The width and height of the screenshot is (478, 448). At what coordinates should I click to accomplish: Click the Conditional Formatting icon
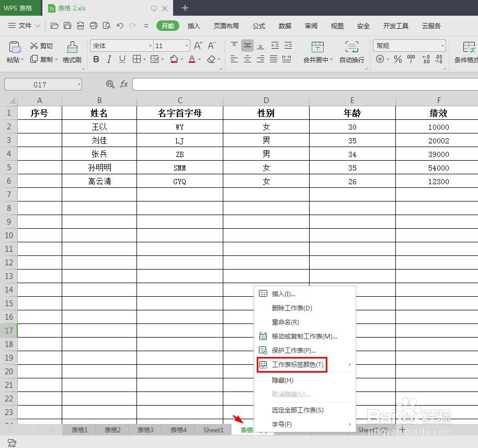469,47
